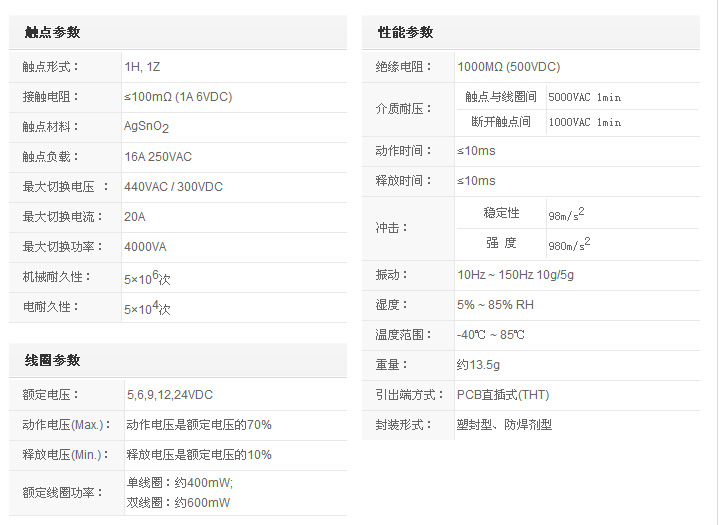This screenshot has width=722, height=525.
Task: Click the 线圈参数 section title
Action: point(52,360)
